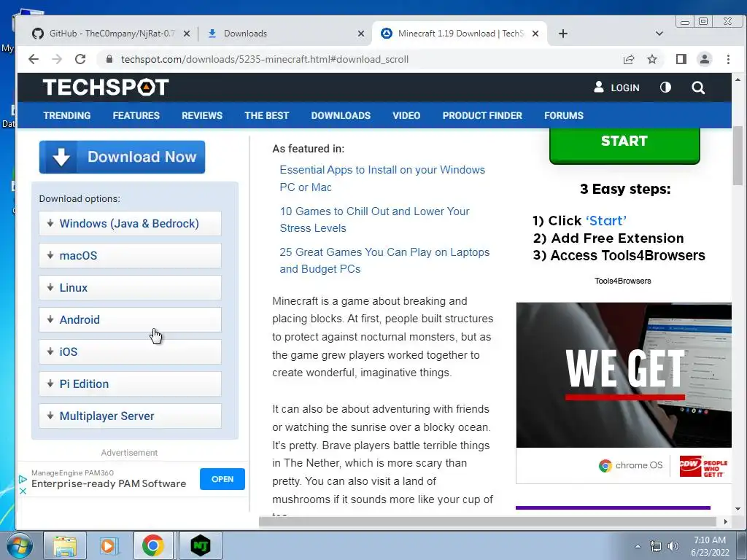Click the scroll right arrow
747x560 pixels.
[x=726, y=521]
